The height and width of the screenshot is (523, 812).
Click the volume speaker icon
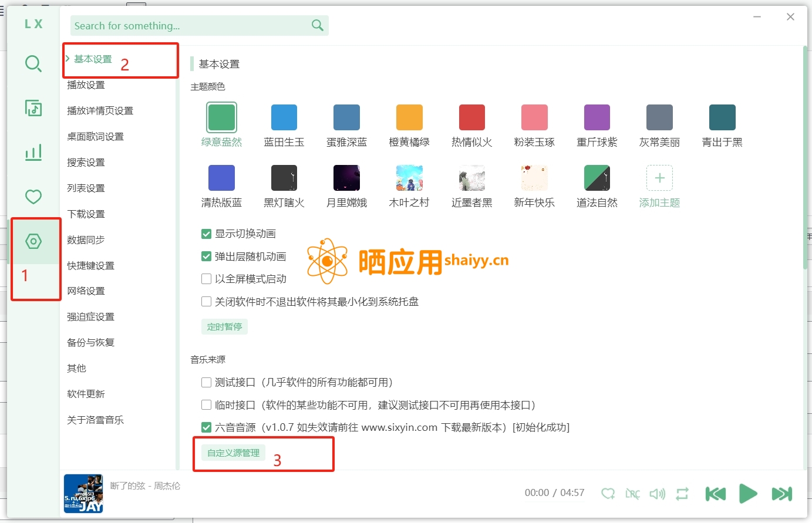pyautogui.click(x=657, y=494)
